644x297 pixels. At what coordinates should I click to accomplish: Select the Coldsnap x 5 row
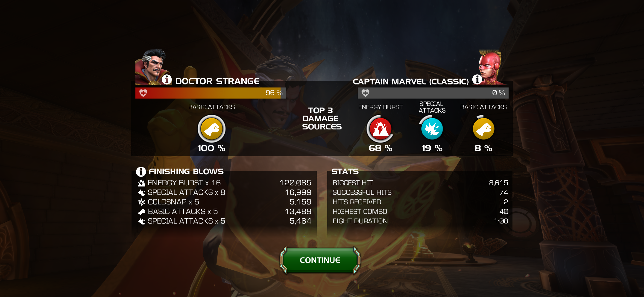[224, 202]
